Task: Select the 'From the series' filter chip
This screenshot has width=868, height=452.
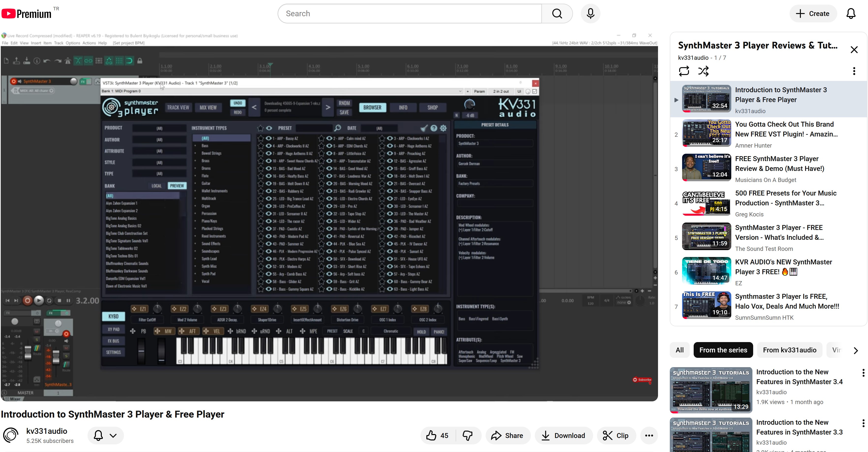Action: tap(723, 350)
